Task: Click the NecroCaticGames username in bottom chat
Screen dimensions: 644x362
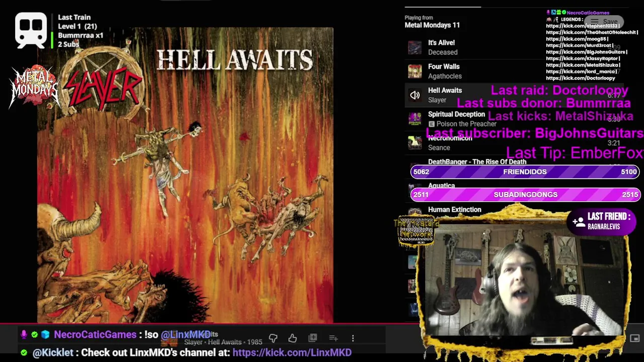Action: pyautogui.click(x=95, y=335)
